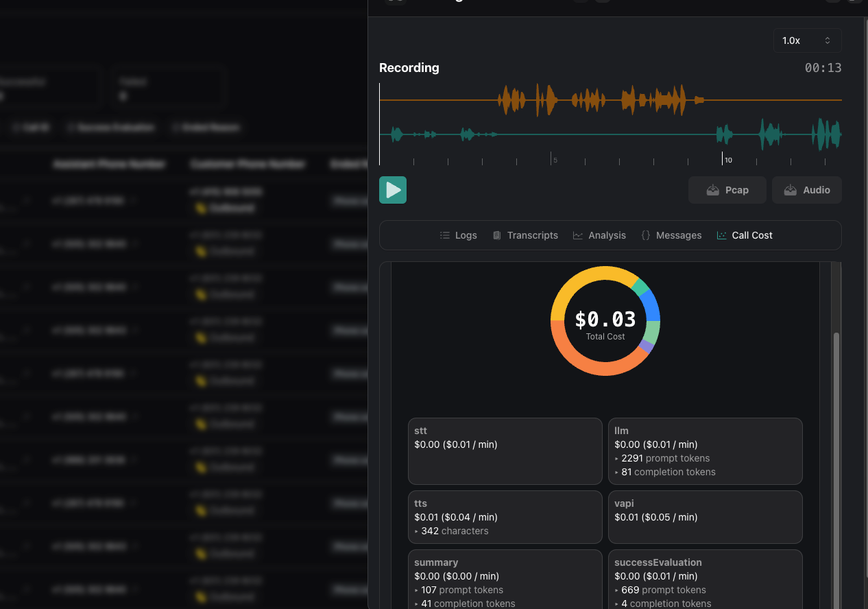Screen dimensions: 868x609
Task: Click the purple segment of the cost donut
Action: [645, 347]
